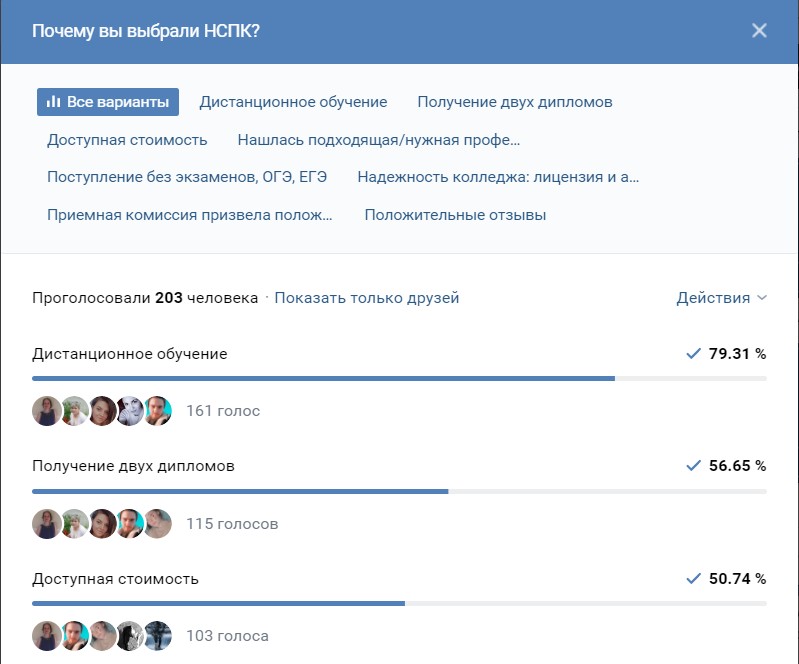Screen dimensions: 799x664
Task: Switch to 'Положительные отзывы' tab
Action: [x=455, y=215]
